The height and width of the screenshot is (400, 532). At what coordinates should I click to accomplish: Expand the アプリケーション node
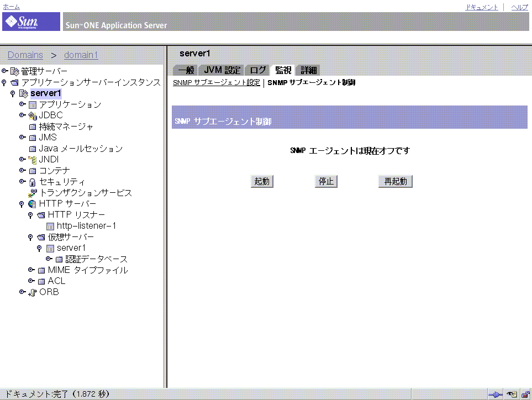(23, 104)
